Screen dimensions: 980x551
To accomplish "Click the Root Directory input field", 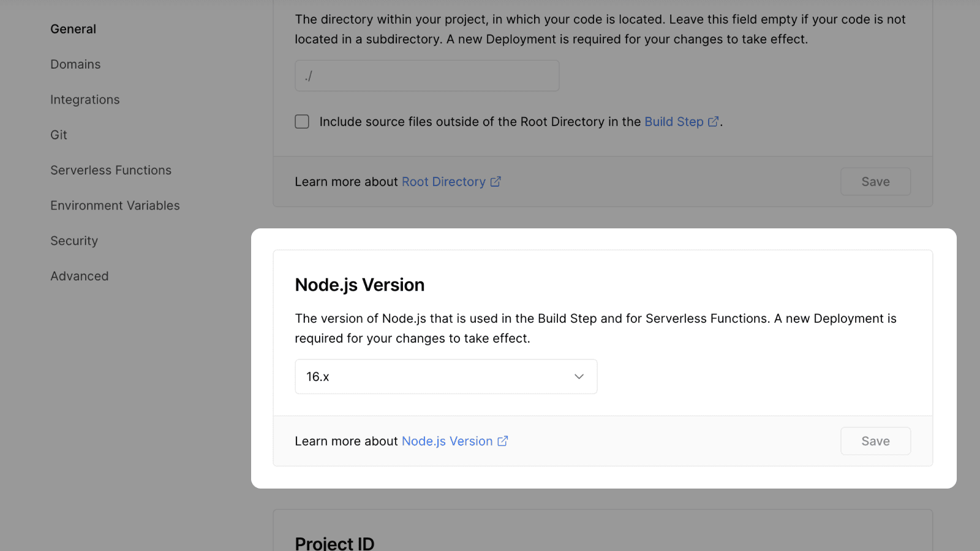I will click(427, 75).
